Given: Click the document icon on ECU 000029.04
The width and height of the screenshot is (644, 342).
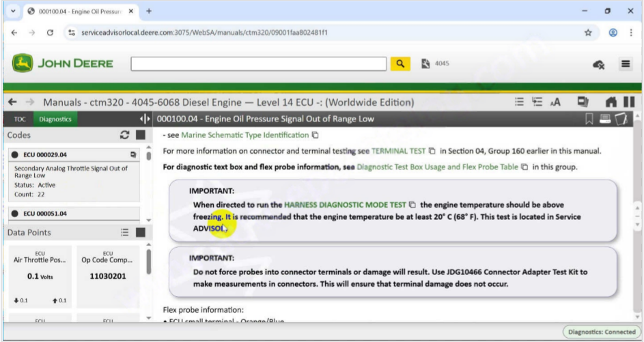Looking at the screenshot, I should tap(133, 155).
